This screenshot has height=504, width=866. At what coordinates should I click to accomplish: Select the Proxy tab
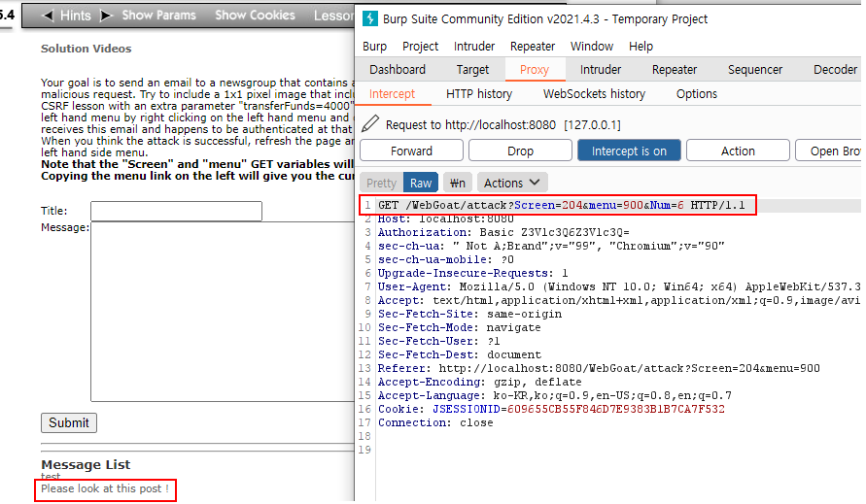[534, 70]
